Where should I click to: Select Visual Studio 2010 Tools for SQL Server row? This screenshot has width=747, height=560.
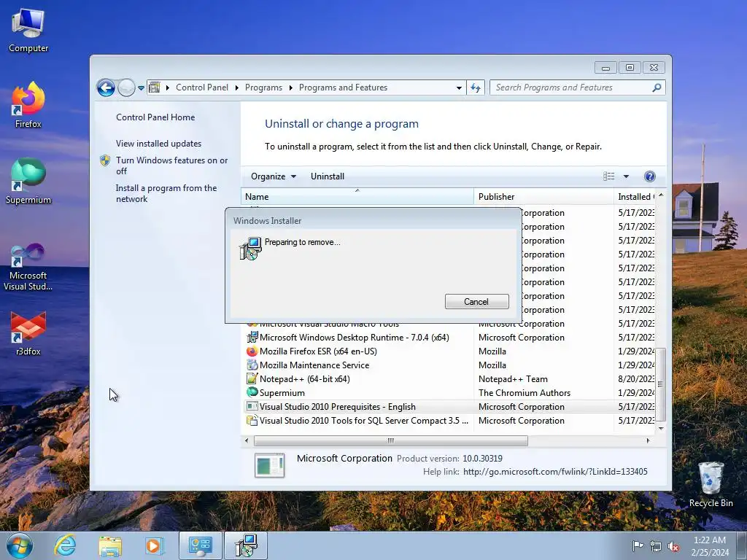(448, 421)
